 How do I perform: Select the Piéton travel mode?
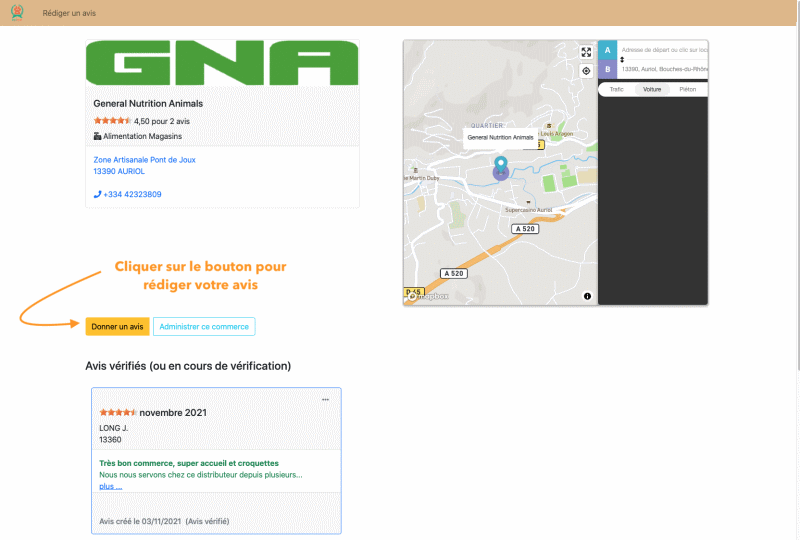pos(687,89)
